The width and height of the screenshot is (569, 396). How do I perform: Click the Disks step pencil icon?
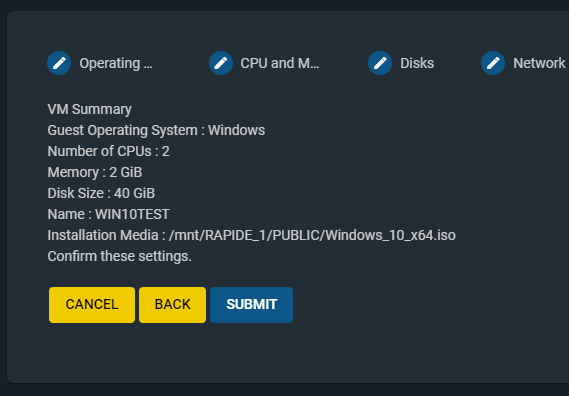(380, 63)
